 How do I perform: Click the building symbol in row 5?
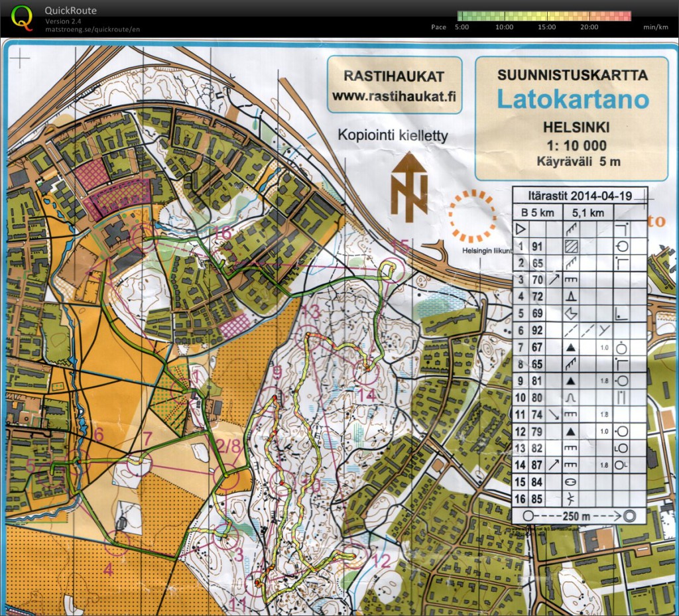click(571, 313)
